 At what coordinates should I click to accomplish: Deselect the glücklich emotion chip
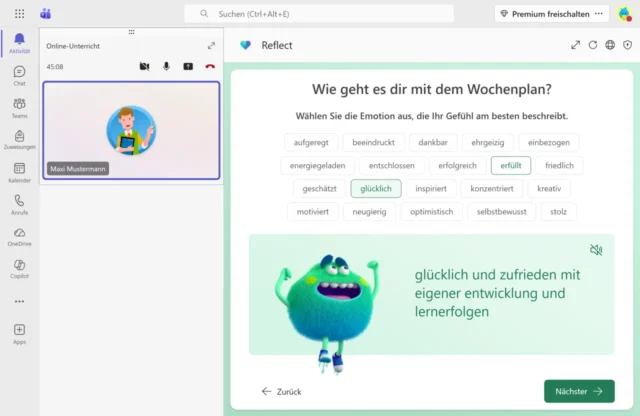point(376,189)
